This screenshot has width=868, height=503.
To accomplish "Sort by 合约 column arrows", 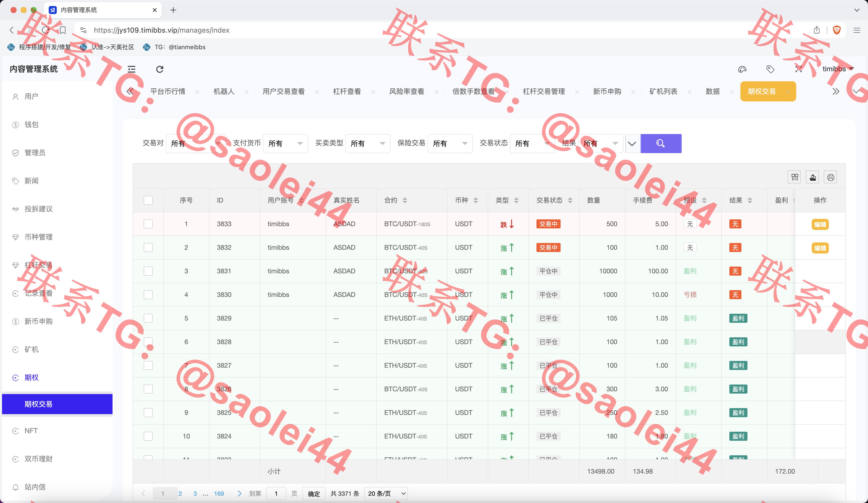I will (405, 200).
